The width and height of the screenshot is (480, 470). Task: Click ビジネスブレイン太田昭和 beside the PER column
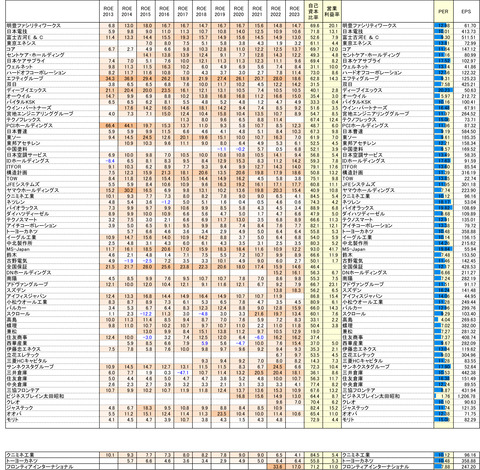371,396
